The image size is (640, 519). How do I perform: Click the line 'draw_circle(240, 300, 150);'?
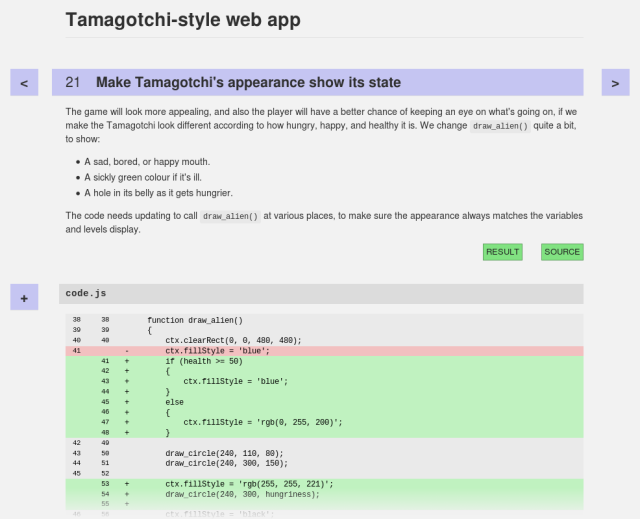click(227, 464)
